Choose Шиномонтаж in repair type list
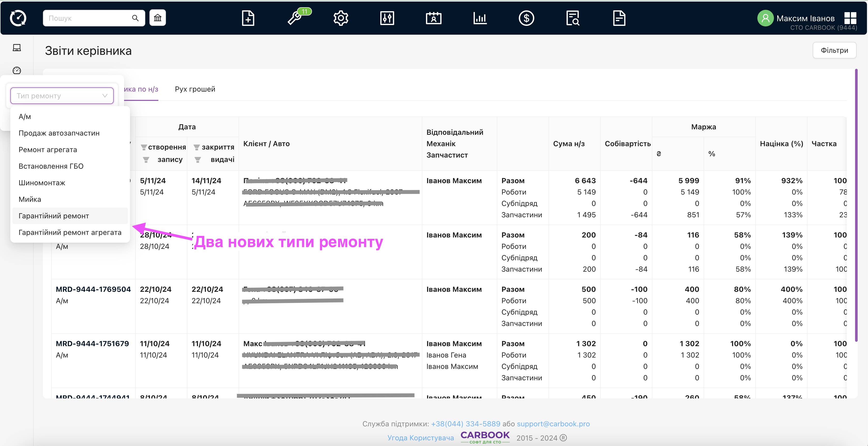868x446 pixels. point(42,183)
